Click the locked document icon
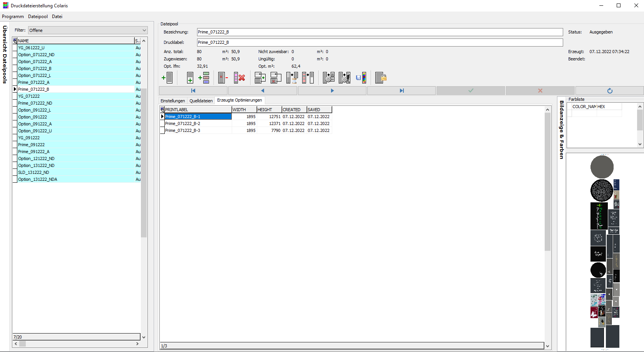Screen dimensions: 644x352 click(x=380, y=78)
